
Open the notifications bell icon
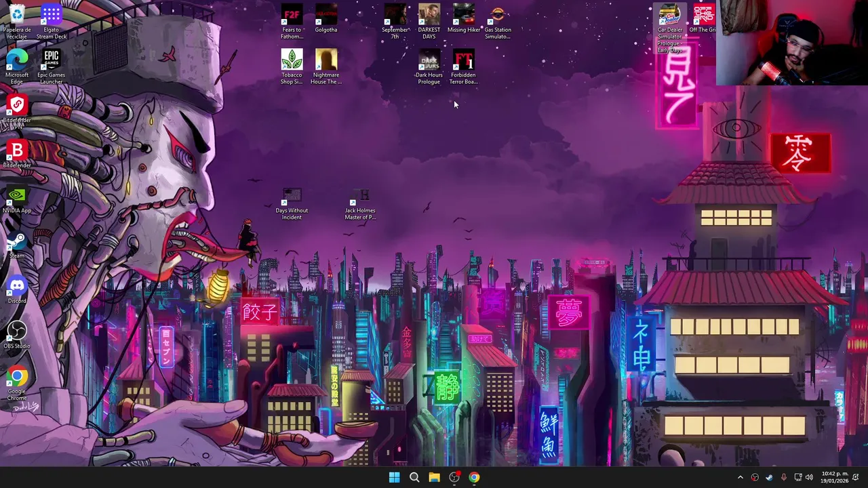[856, 477]
